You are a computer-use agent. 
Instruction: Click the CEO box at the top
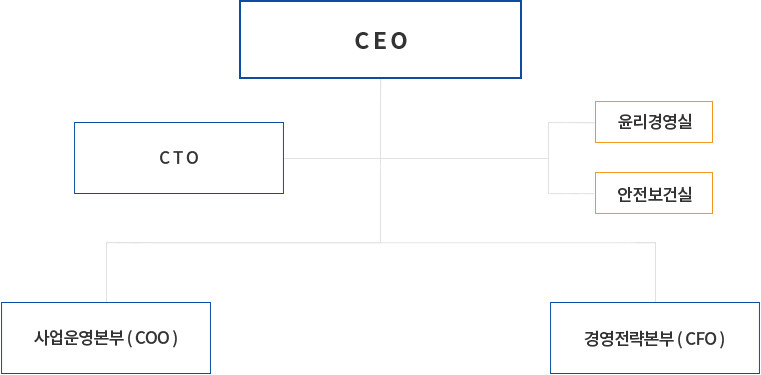[x=380, y=40]
